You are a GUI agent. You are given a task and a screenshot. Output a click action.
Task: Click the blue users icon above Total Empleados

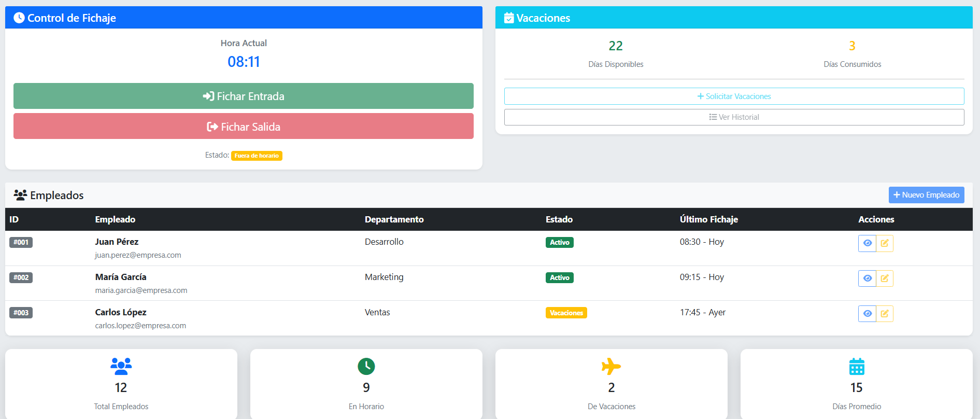click(x=121, y=367)
